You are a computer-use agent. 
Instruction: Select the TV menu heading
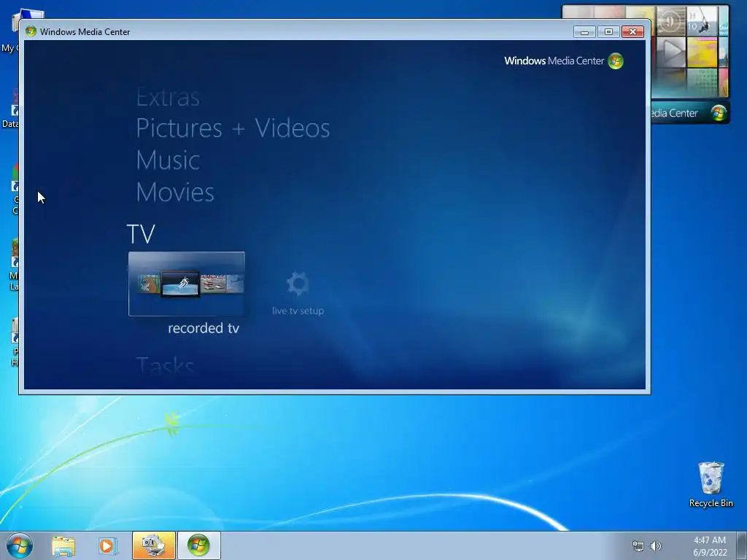point(141,234)
